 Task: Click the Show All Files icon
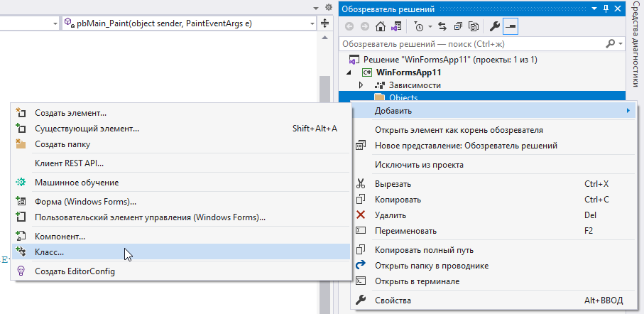pyautogui.click(x=473, y=26)
